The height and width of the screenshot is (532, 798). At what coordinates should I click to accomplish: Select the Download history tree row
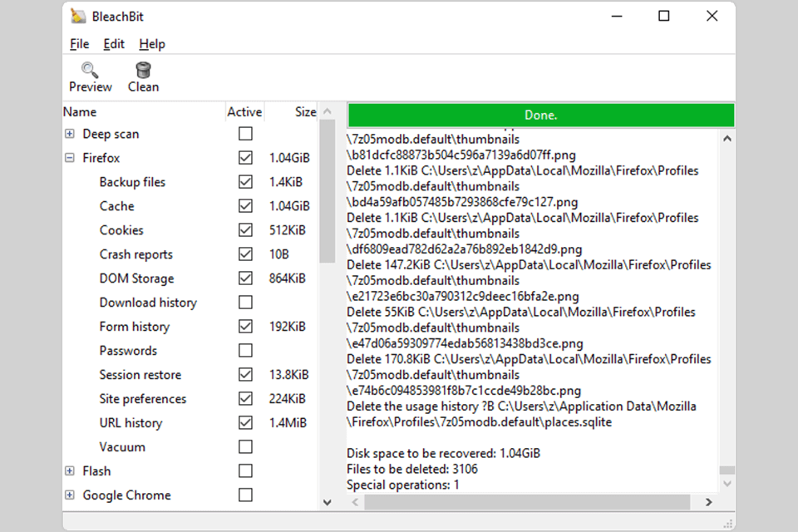click(191, 303)
